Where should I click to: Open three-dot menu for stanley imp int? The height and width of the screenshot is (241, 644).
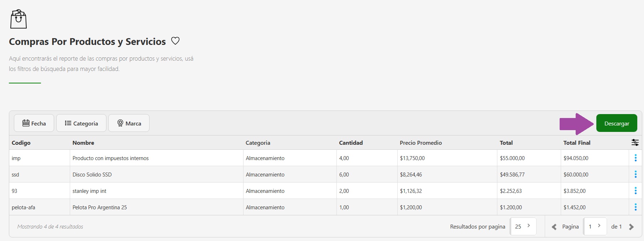[635, 191]
